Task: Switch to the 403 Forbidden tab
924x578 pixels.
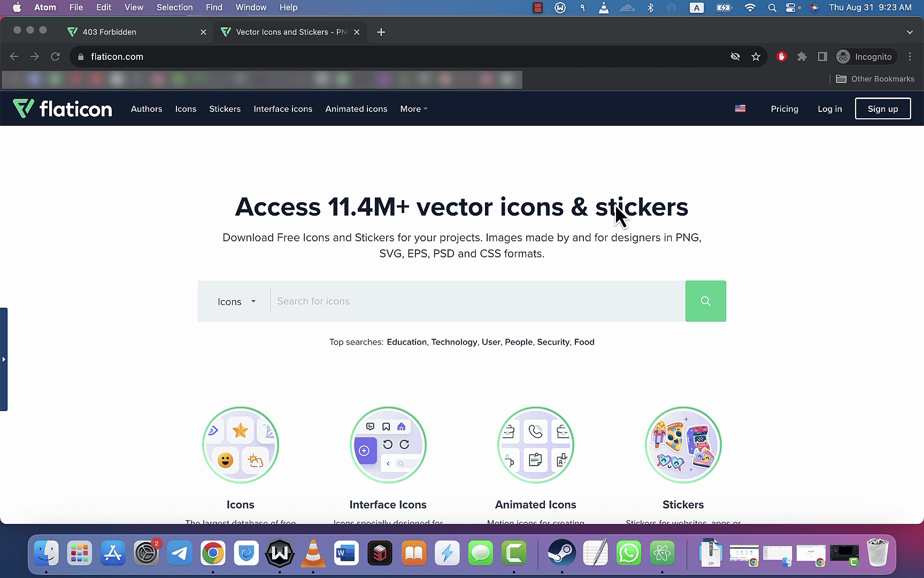Action: point(137,32)
